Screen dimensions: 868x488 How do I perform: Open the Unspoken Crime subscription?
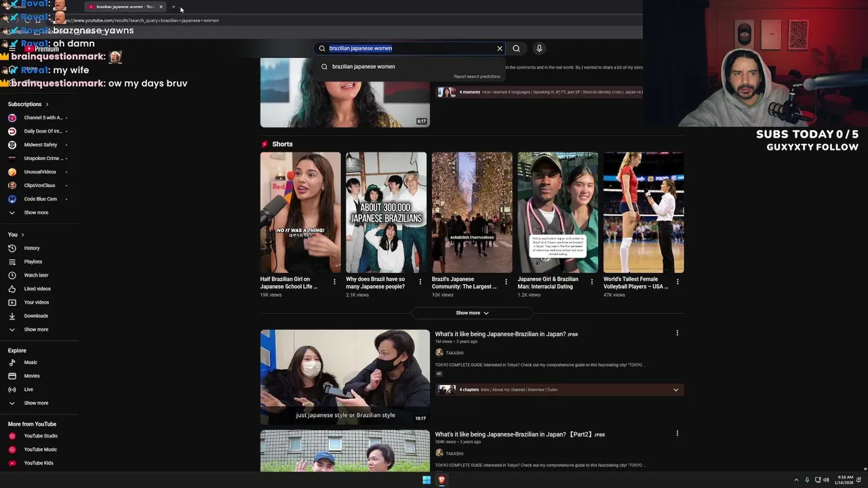43,159
